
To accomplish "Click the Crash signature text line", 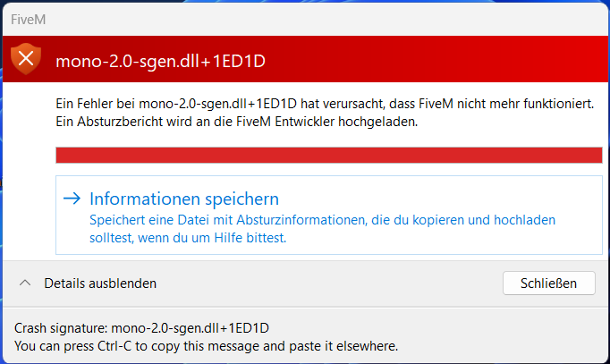I will pos(143,327).
